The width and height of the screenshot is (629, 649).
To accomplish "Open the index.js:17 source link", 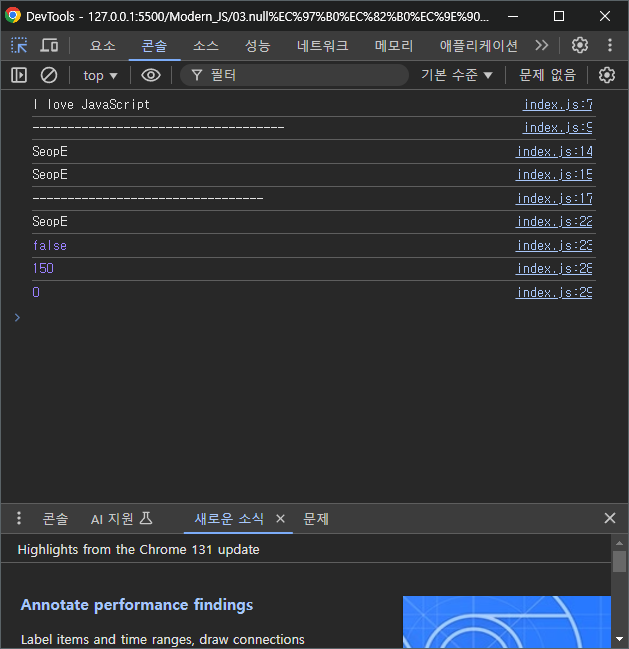I will 555,199.
